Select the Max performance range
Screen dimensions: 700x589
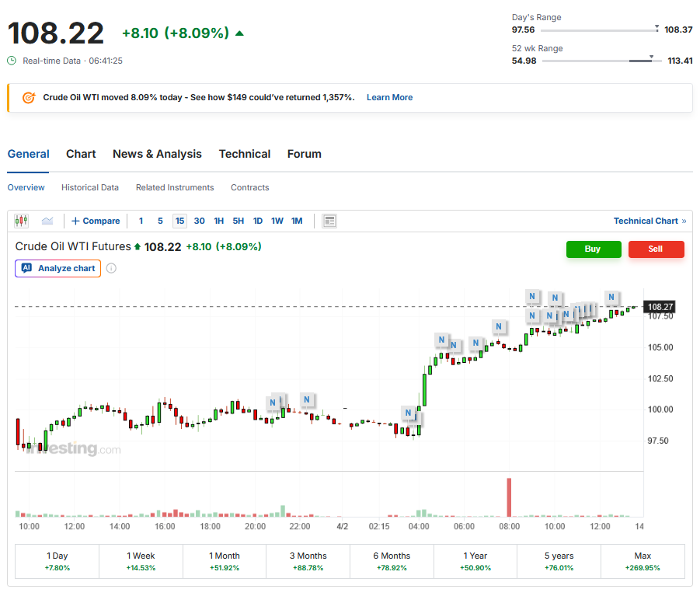[643, 561]
